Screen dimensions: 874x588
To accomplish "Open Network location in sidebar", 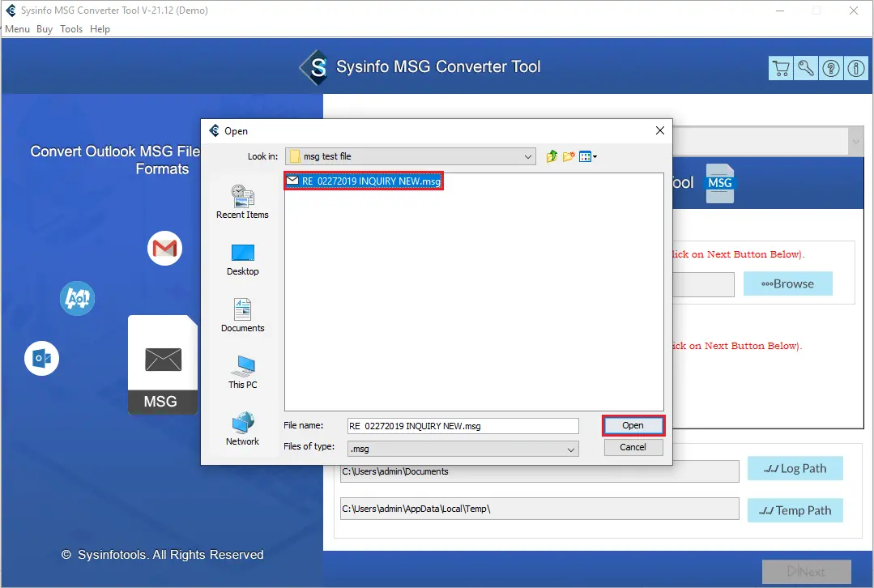I will click(x=242, y=429).
